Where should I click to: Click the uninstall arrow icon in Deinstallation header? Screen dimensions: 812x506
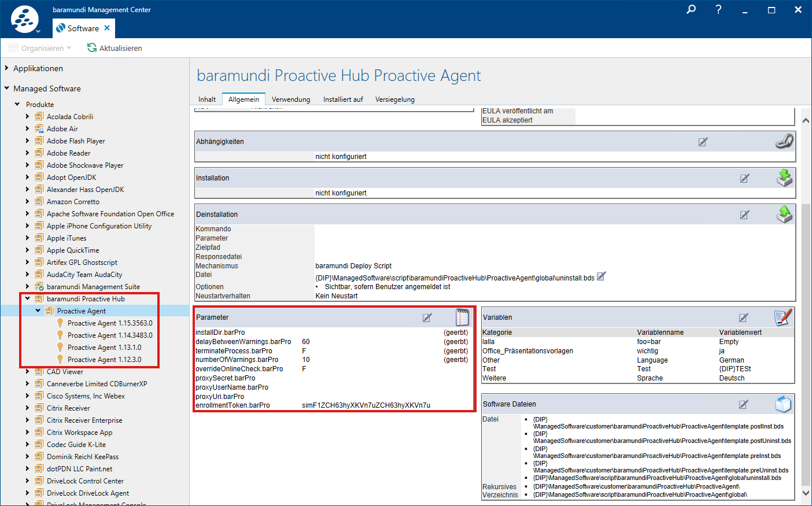click(x=784, y=214)
